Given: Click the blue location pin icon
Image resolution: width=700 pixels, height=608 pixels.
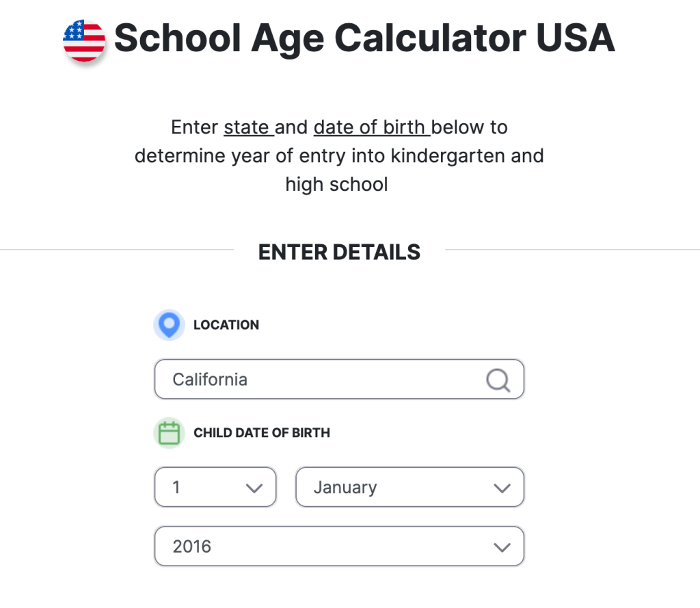Looking at the screenshot, I should pos(169,325).
